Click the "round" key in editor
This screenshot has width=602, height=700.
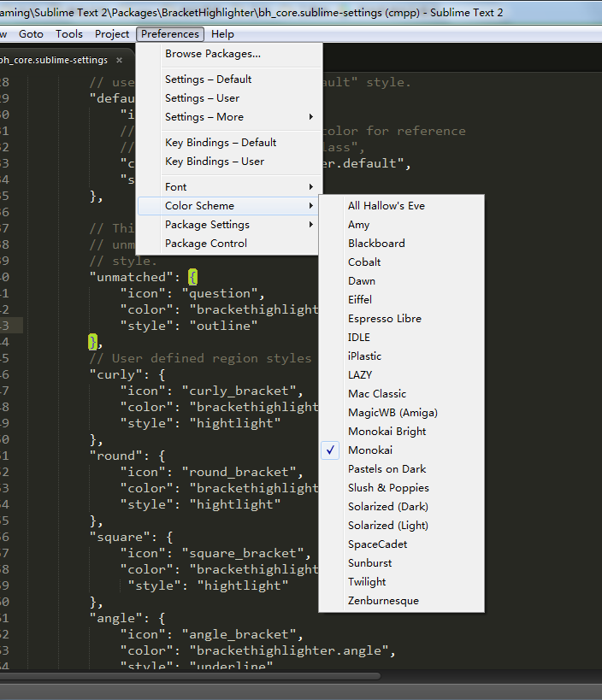[x=116, y=456]
